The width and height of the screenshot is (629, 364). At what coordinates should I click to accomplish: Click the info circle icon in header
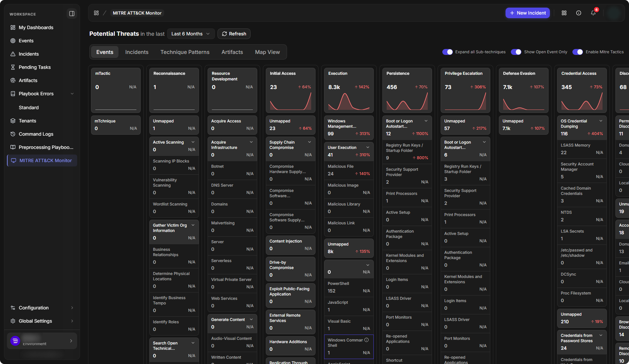579,13
